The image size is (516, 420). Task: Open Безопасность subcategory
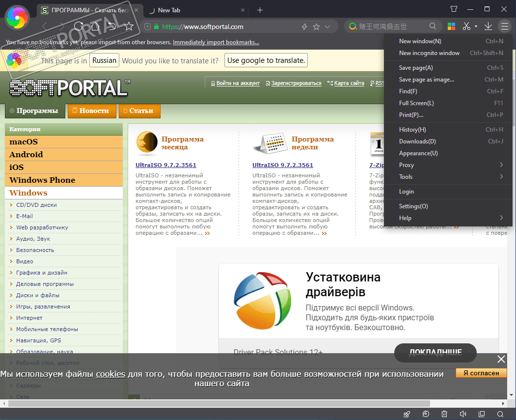coord(35,250)
